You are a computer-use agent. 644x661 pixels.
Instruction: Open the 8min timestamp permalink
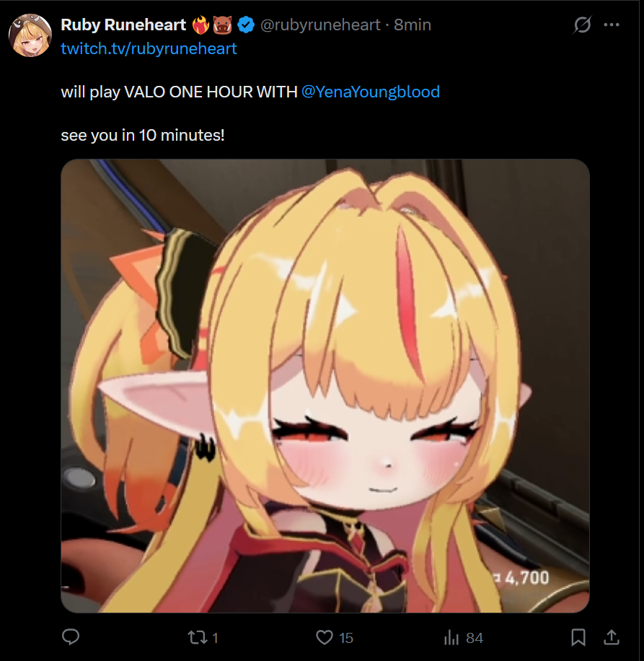413,25
